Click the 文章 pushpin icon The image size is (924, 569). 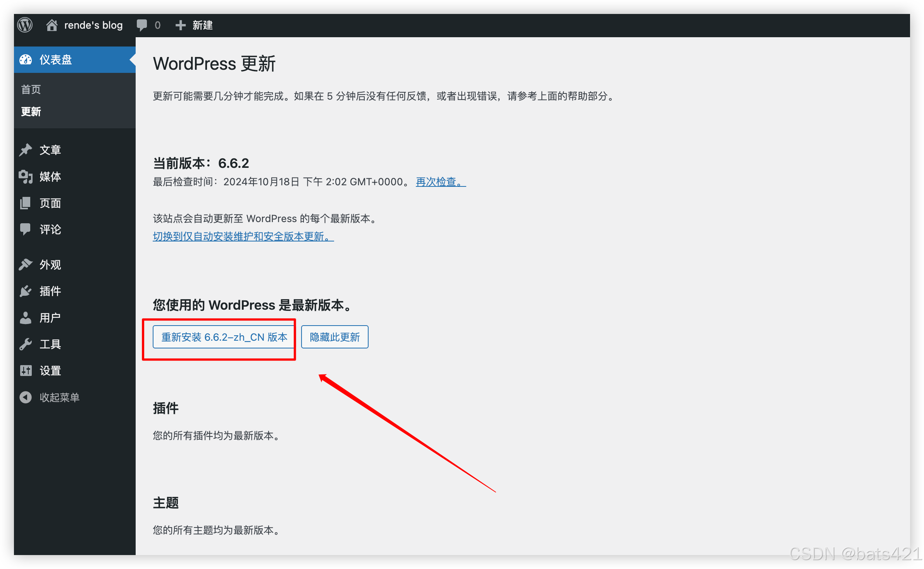pos(26,150)
